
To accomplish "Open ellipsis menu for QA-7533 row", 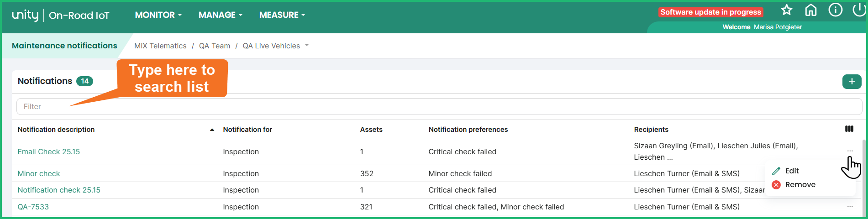I will tap(850, 207).
